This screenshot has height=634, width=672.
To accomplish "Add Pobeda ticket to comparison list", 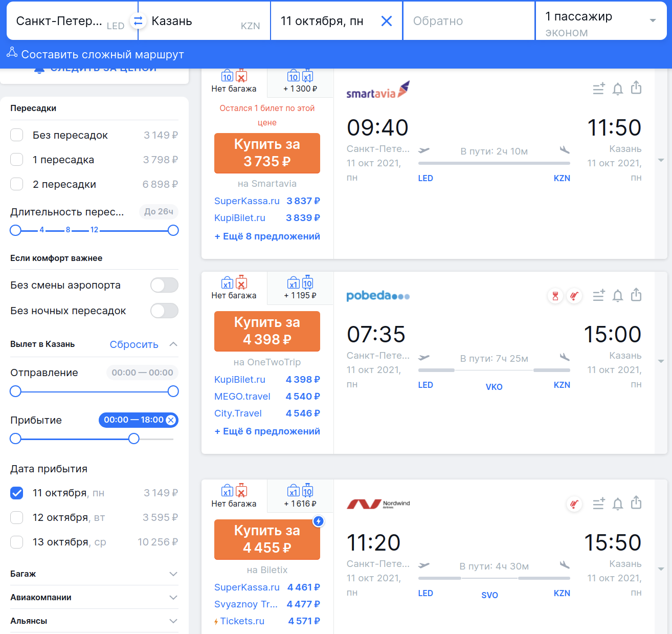I will pyautogui.click(x=598, y=296).
